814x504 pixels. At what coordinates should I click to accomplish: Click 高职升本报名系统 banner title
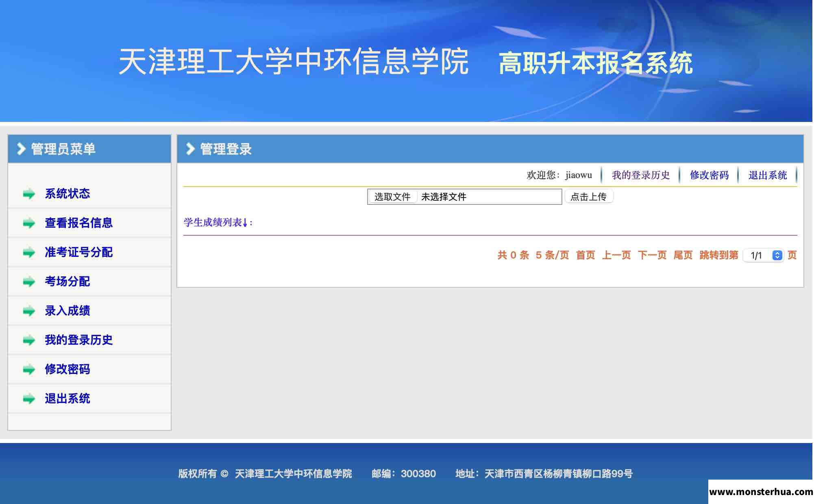[x=596, y=63]
